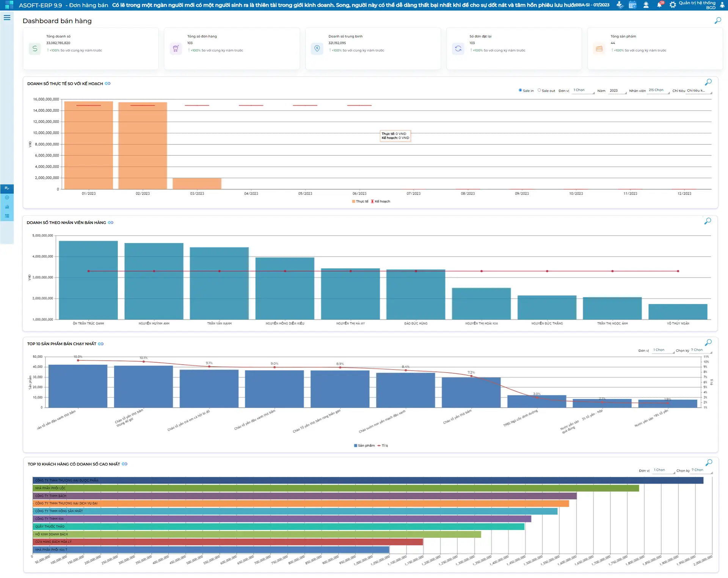Open link icon beside Top 10 sản phẩm title
This screenshot has width=728, height=578.
101,344
